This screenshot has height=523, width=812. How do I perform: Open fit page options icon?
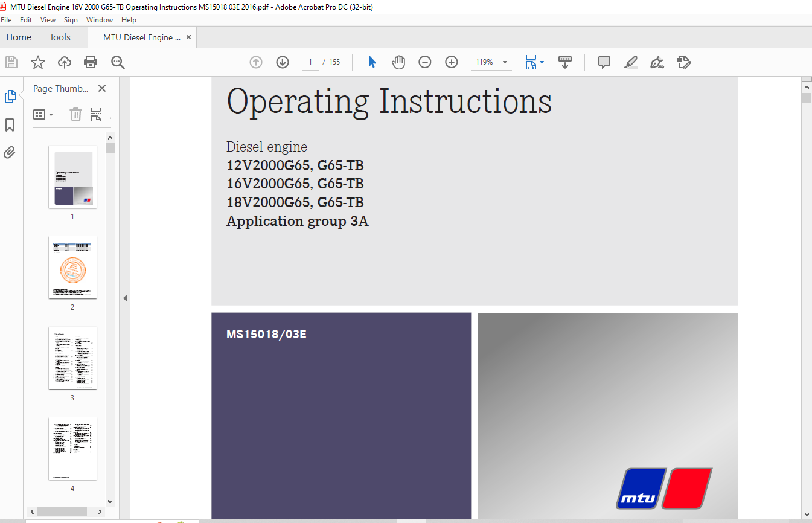(x=534, y=62)
